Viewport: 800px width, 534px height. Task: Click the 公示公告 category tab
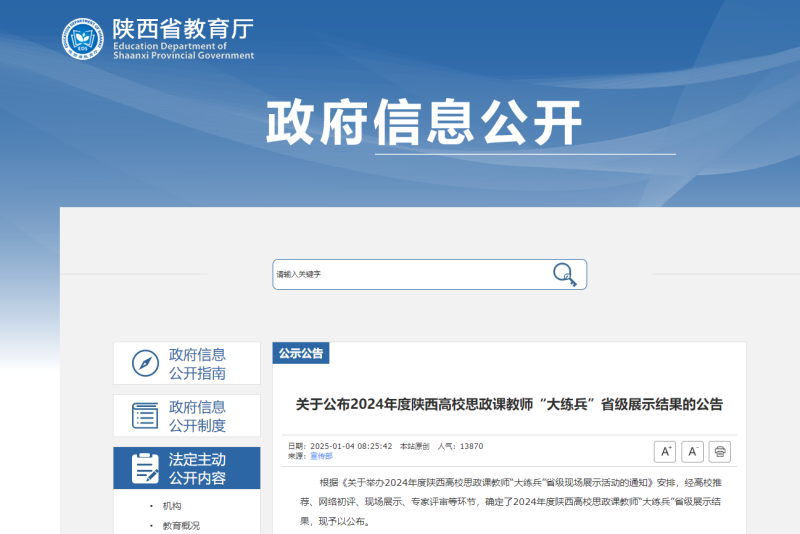pos(301,353)
